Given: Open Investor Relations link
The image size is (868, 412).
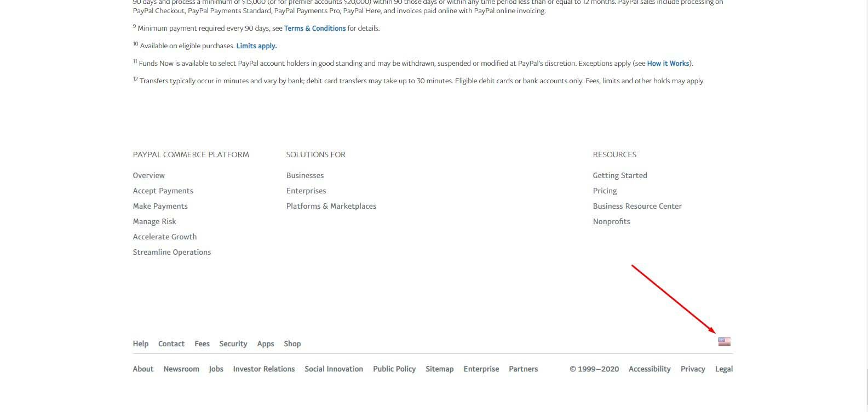Looking at the screenshot, I should (264, 369).
